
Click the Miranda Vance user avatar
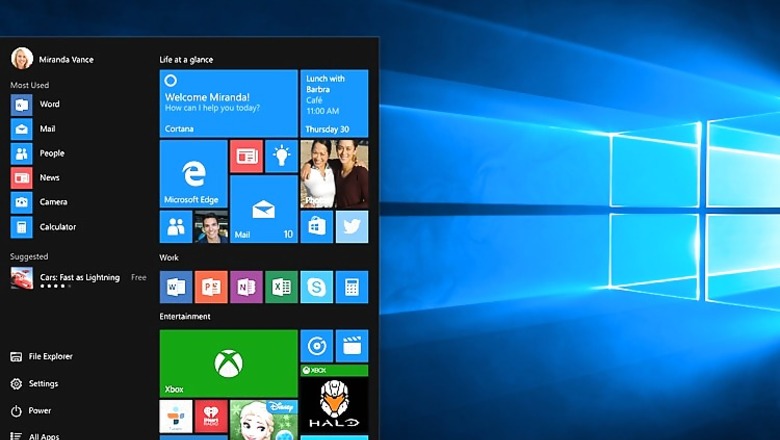22,59
